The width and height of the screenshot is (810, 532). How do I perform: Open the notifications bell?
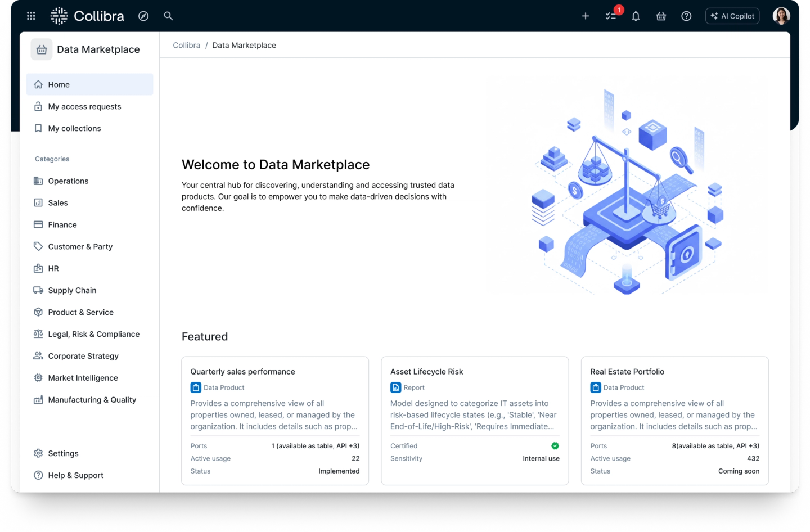point(636,16)
